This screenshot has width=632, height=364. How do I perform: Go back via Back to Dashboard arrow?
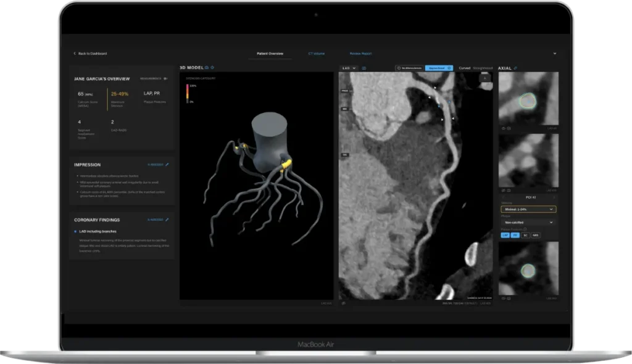[x=75, y=53]
